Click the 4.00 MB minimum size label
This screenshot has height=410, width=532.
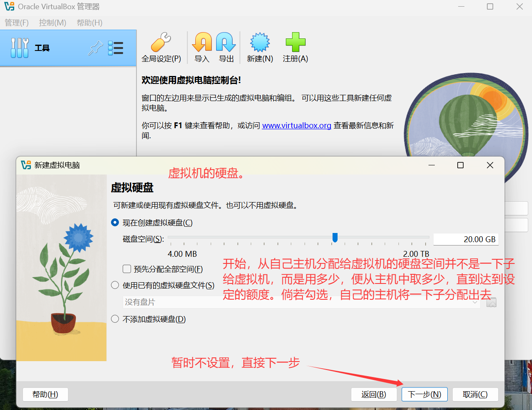tap(182, 254)
